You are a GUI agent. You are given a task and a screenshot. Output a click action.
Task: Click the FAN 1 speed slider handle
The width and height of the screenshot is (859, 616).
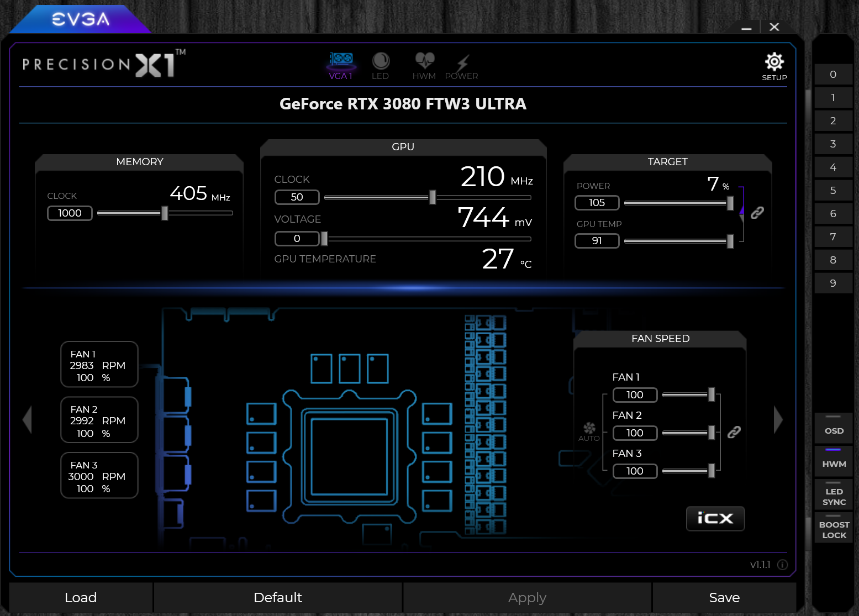point(712,394)
